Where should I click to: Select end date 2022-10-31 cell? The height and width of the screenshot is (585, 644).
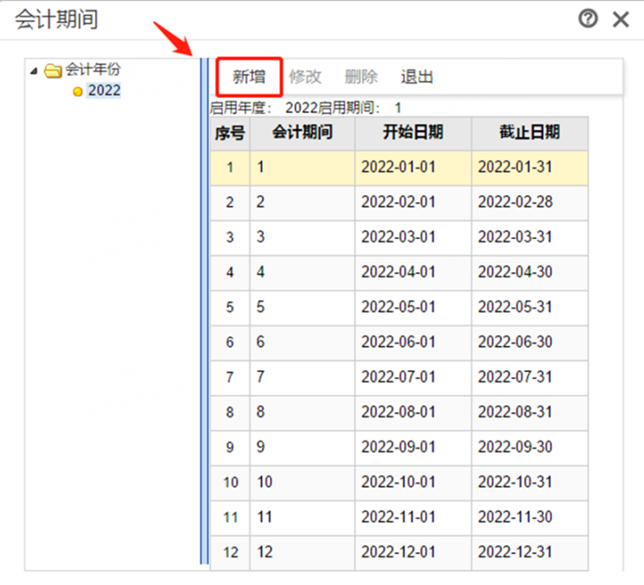tap(530, 482)
